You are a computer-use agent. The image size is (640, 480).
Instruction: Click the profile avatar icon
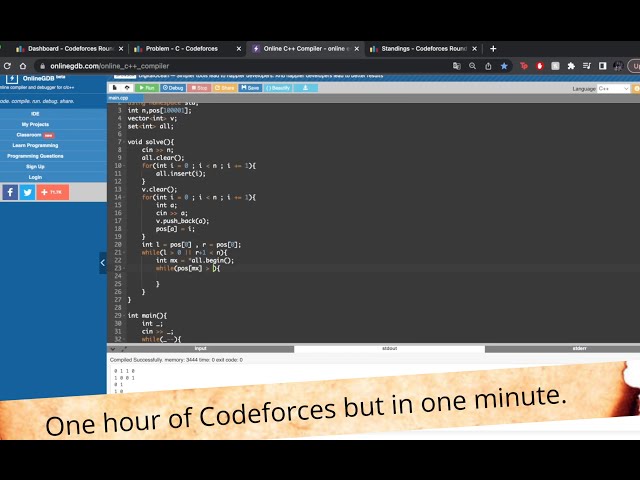point(618,66)
